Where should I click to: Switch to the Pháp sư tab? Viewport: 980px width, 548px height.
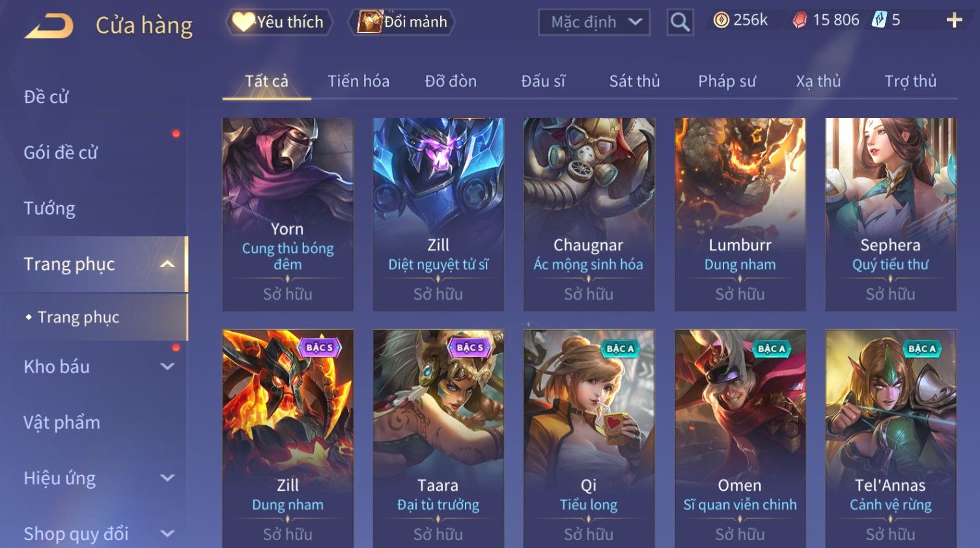coord(727,81)
